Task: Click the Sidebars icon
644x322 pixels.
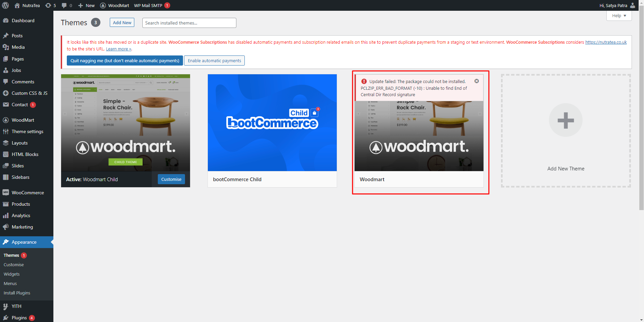Action: pyautogui.click(x=6, y=177)
